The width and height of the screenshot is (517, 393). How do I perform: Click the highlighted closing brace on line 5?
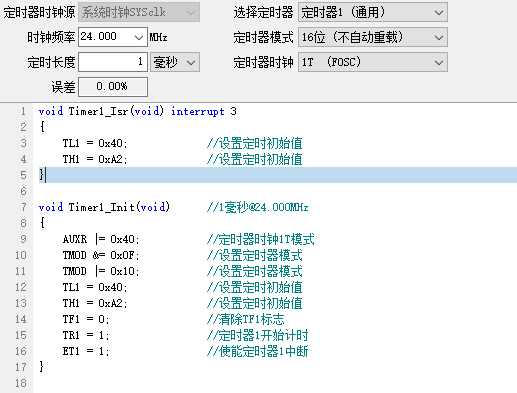42,175
